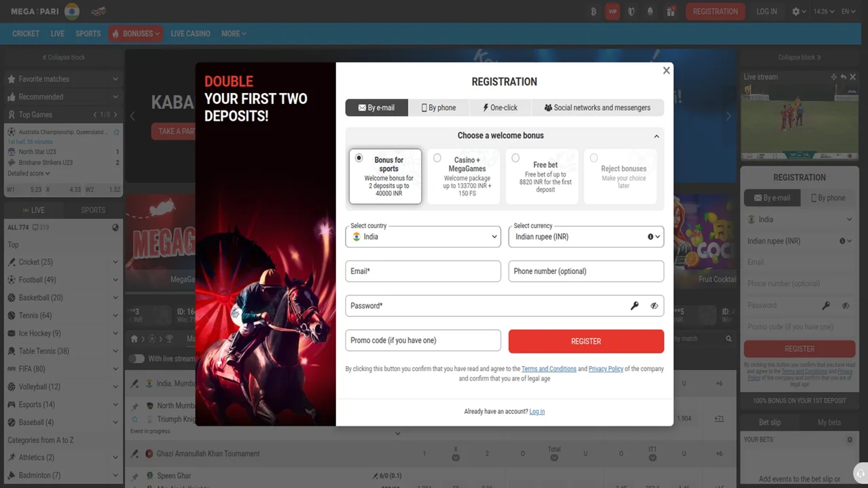The height and width of the screenshot is (488, 868).
Task: Open the Privacy Policy link in modal
Action: point(606,369)
